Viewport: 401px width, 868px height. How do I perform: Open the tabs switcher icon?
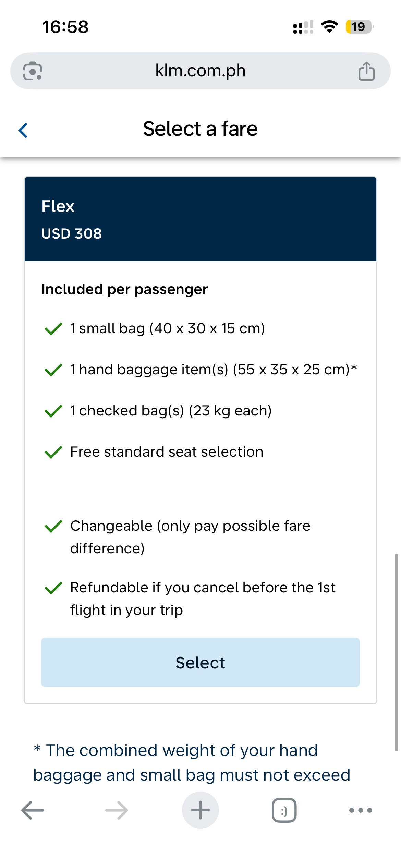(284, 810)
